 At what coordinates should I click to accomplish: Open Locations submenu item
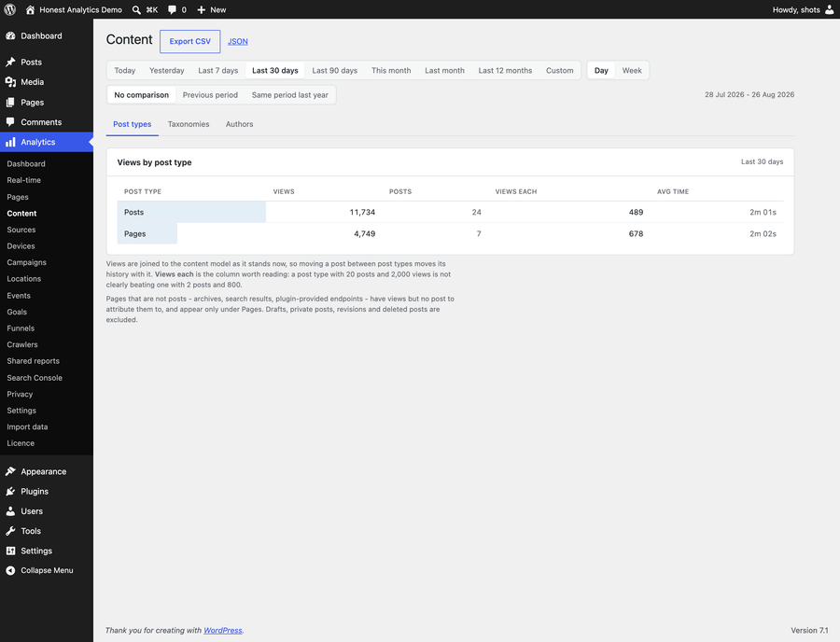(24, 278)
